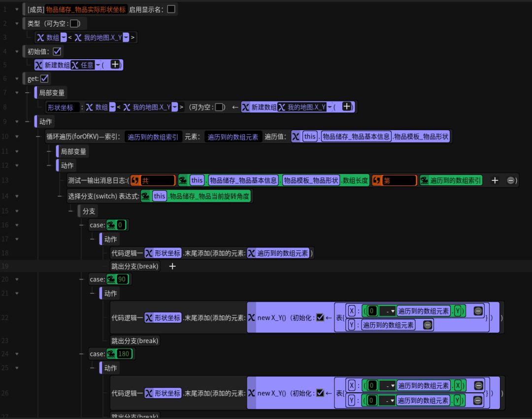Click 分支 header on line 15
Screen dimensions: 532x419
pyautogui.click(x=89, y=211)
